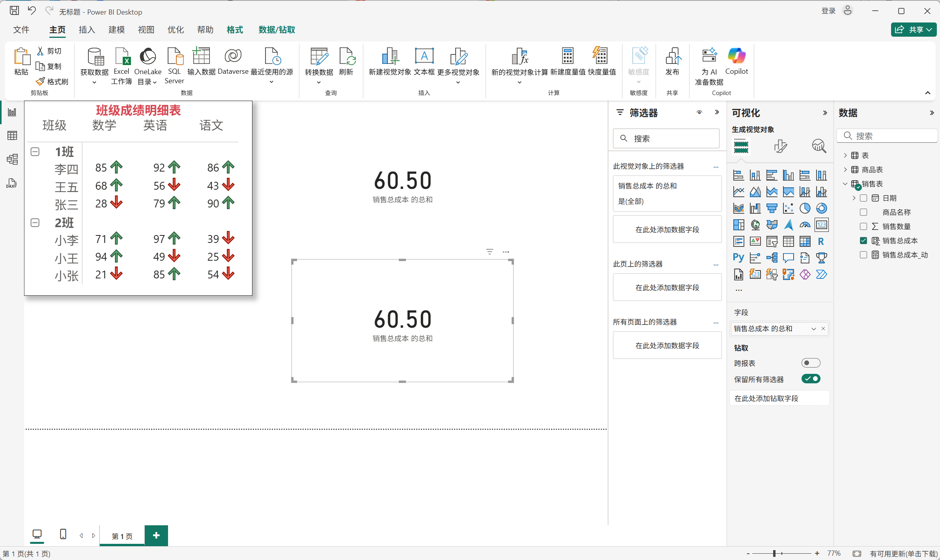Switch to the Modeling (建模) ribbon tab
The image size is (940, 560).
(x=116, y=30)
